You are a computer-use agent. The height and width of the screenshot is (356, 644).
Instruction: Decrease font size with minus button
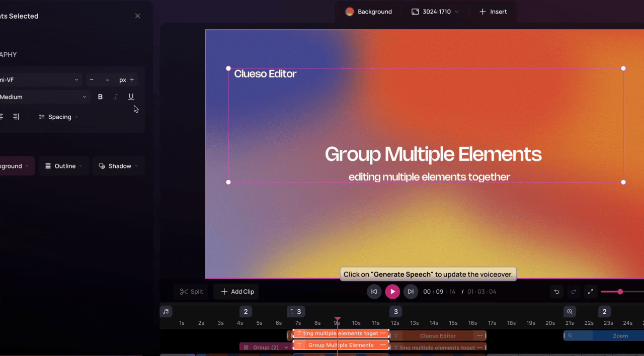point(92,80)
